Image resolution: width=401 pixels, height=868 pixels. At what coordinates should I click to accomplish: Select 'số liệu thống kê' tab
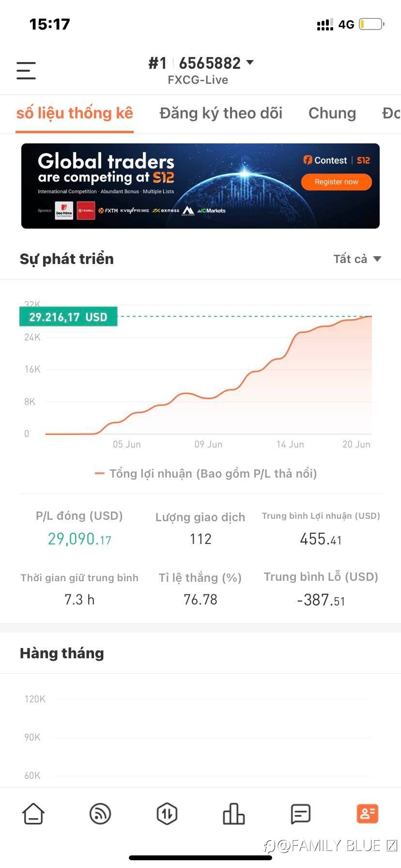(75, 113)
